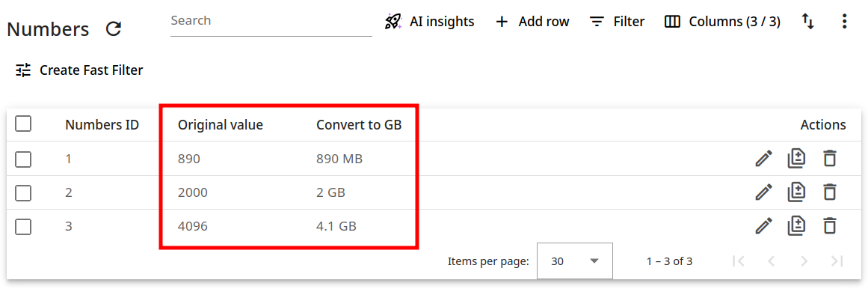Delete row 1 with trash icon
This screenshot has height=289, width=868.
coord(828,159)
